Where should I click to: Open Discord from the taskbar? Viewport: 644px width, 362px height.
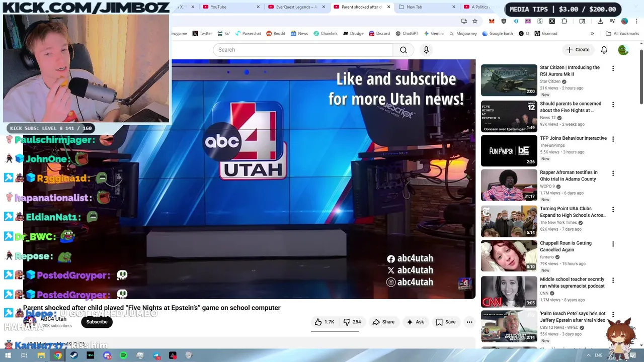pyautogui.click(x=107, y=355)
